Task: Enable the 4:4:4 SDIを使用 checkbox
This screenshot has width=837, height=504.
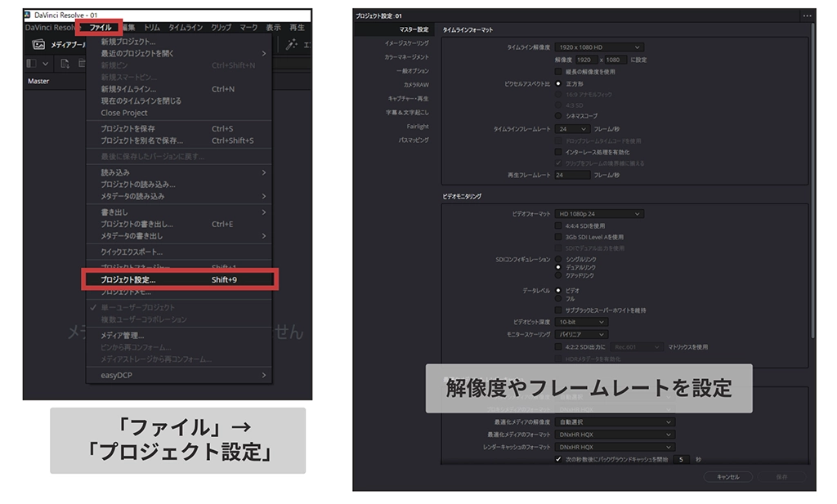Action: click(x=558, y=226)
